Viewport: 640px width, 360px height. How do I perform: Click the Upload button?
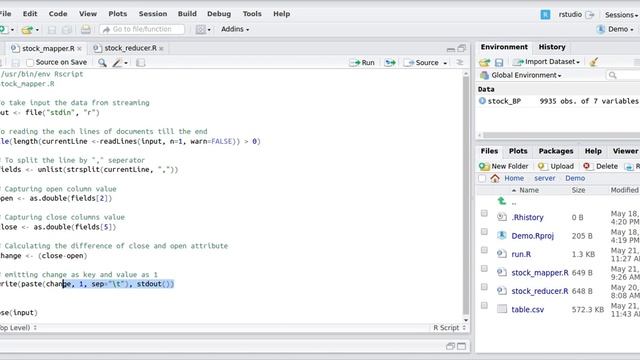coord(556,166)
